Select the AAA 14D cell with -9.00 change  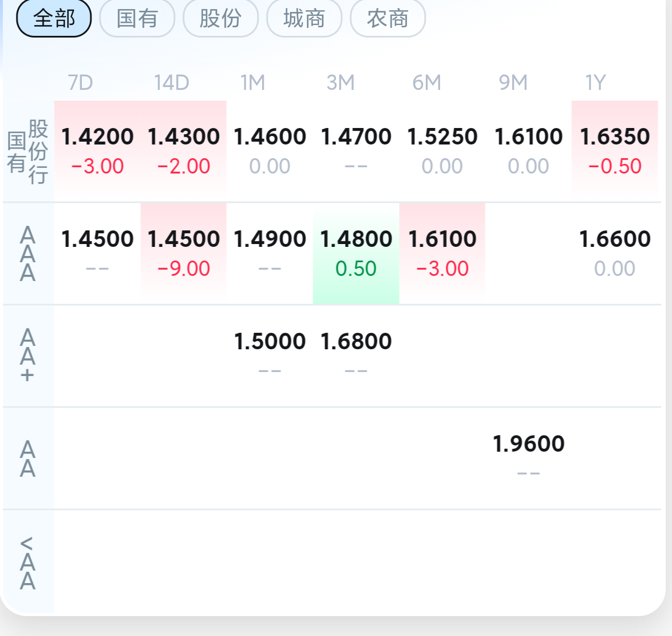(184, 254)
